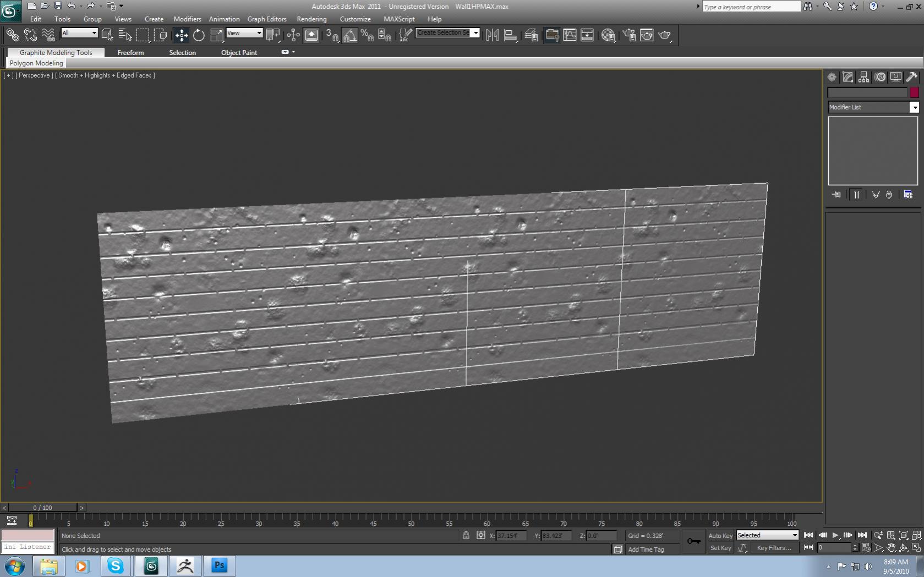This screenshot has width=924, height=577.
Task: Expand the View reference coordinate system dropdown
Action: 259,33
